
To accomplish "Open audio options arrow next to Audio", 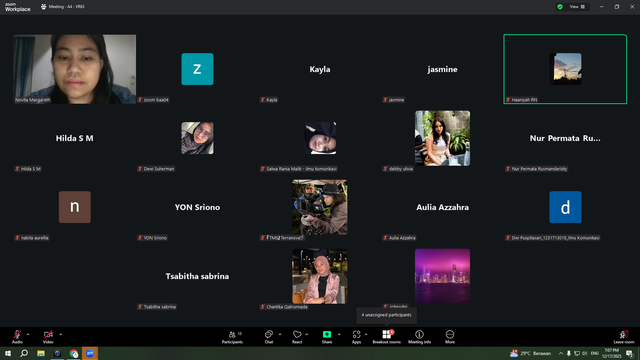I will coord(28,334).
